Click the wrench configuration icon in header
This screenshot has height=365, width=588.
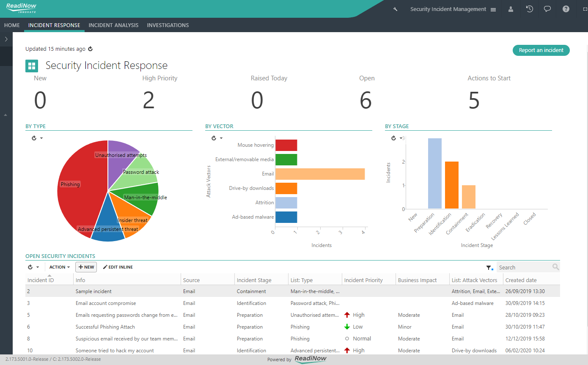click(395, 9)
